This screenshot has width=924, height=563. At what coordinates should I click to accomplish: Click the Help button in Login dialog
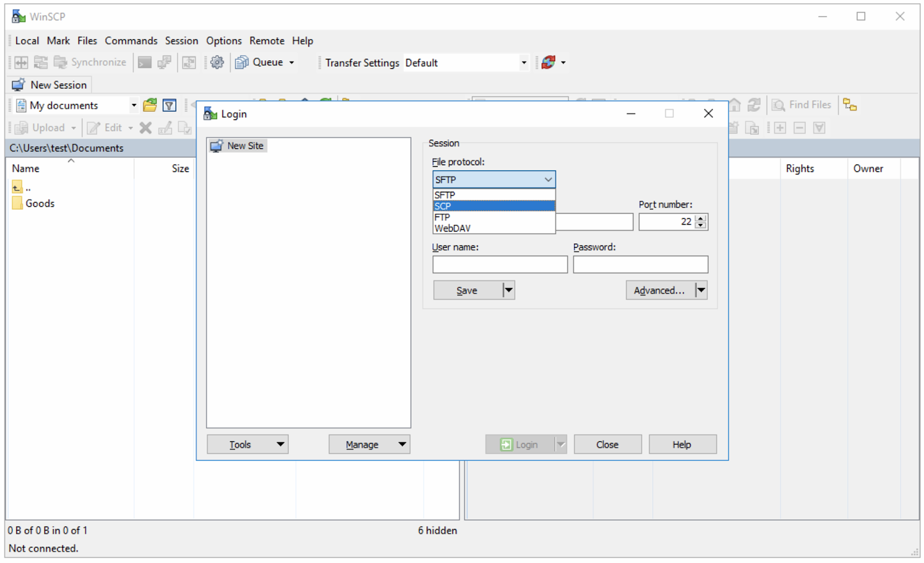click(x=682, y=444)
